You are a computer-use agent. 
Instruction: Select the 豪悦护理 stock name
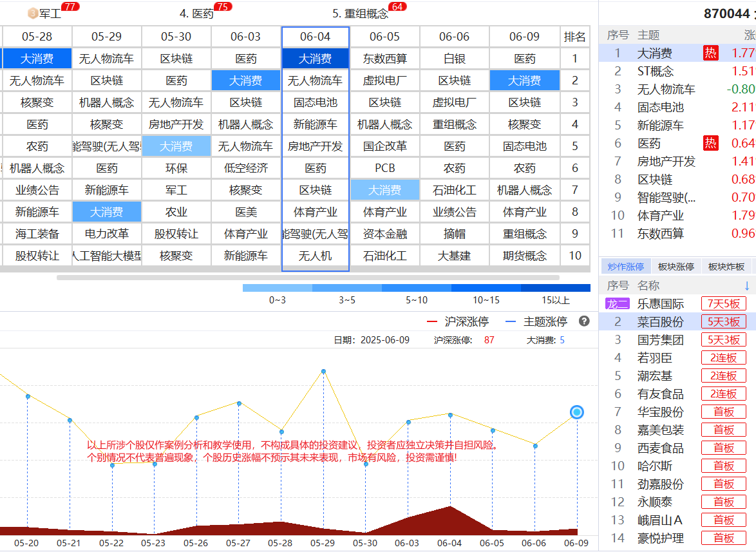(x=661, y=538)
